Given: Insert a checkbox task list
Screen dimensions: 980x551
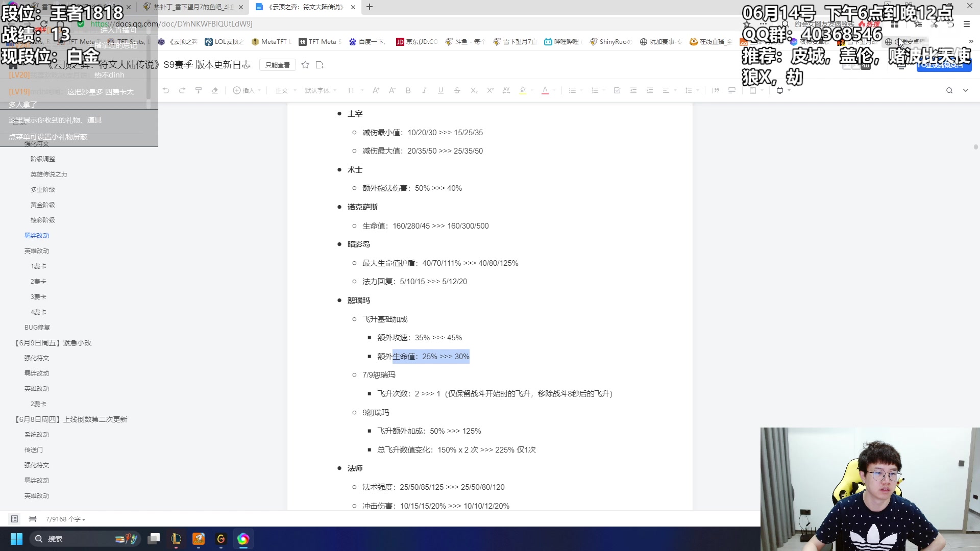Looking at the screenshot, I should click(x=617, y=90).
